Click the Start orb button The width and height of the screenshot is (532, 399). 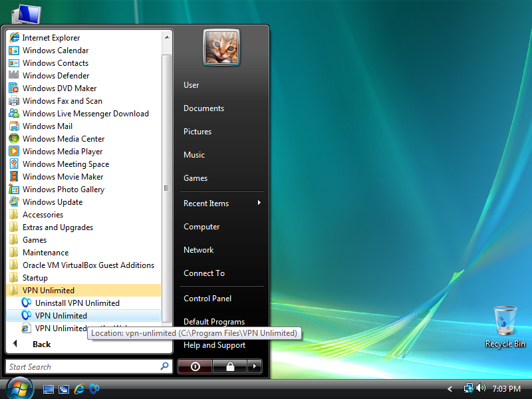tap(20, 388)
